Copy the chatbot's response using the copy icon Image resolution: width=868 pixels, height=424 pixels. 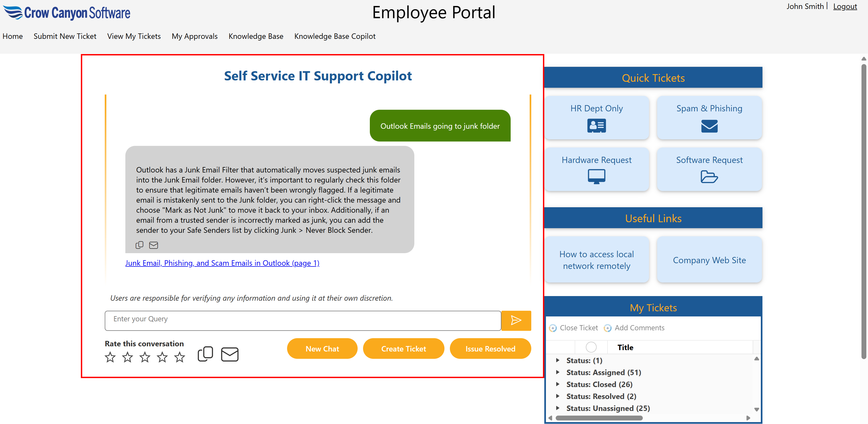click(139, 245)
